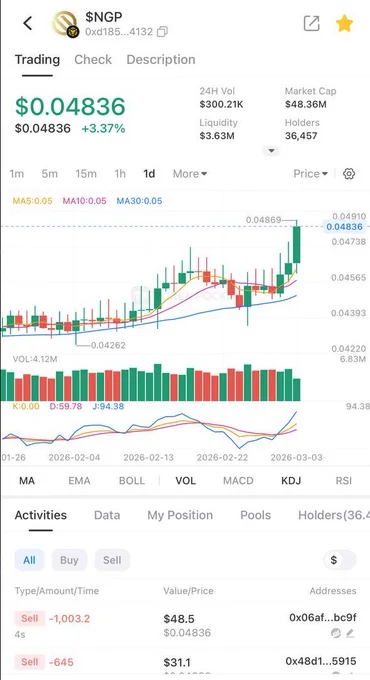Open the My Position tab
Screen dimensions: 370x680
[180, 515]
